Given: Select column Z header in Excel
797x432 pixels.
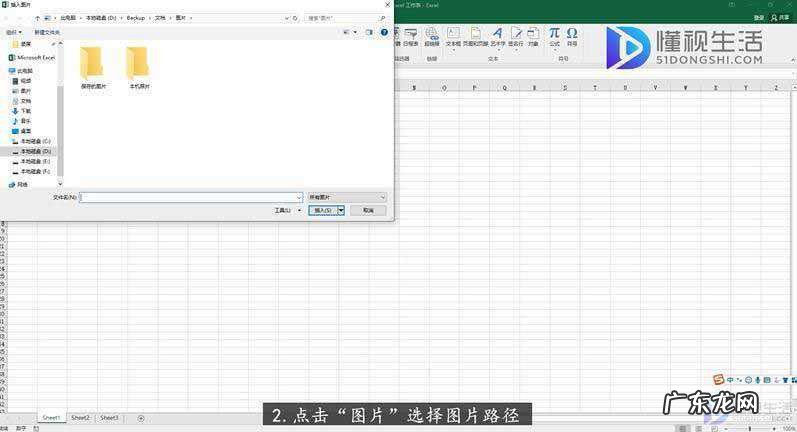Looking at the screenshot, I should click(776, 88).
